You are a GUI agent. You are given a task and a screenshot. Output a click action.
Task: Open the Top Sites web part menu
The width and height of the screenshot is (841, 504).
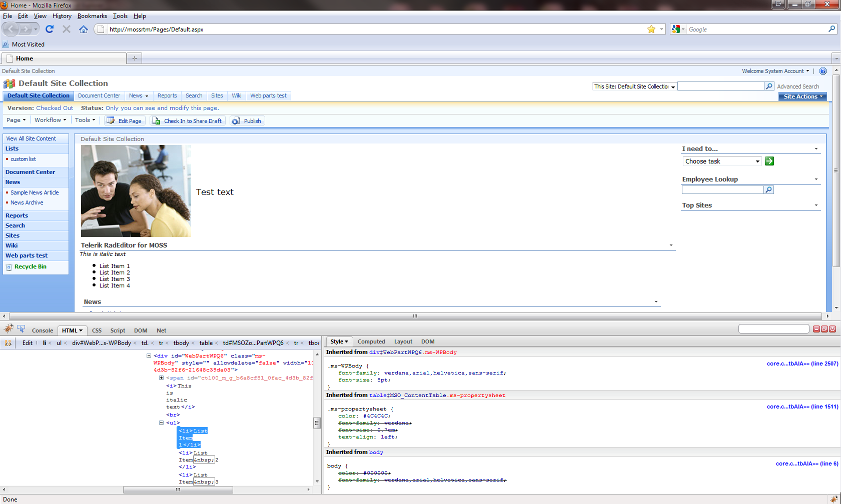[816, 205]
